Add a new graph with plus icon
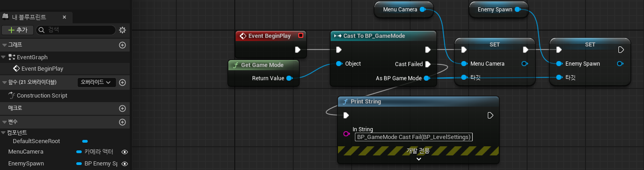644x170 pixels. pyautogui.click(x=122, y=45)
